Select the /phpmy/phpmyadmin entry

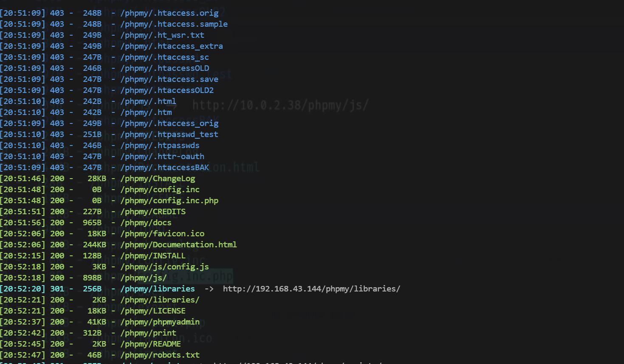click(160, 322)
